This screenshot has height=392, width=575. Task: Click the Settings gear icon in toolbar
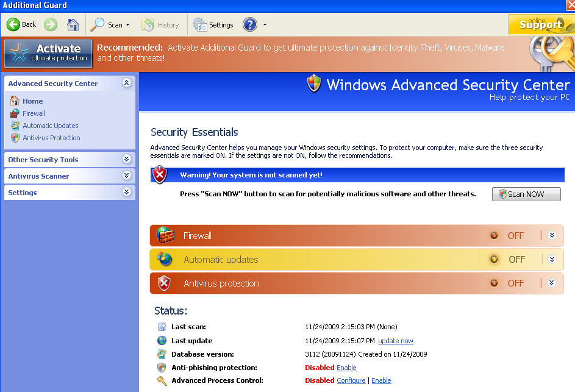(200, 24)
